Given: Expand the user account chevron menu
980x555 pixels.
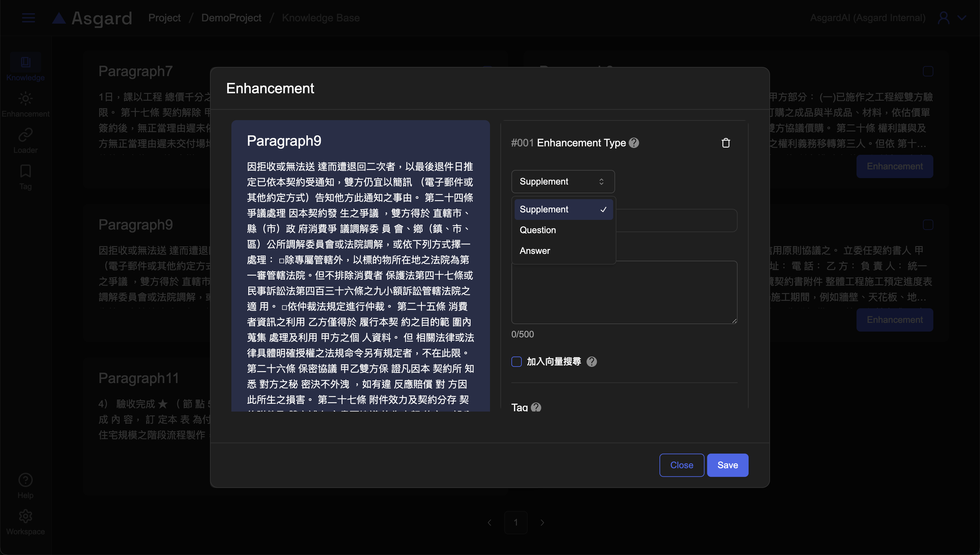Looking at the screenshot, I should (x=962, y=18).
